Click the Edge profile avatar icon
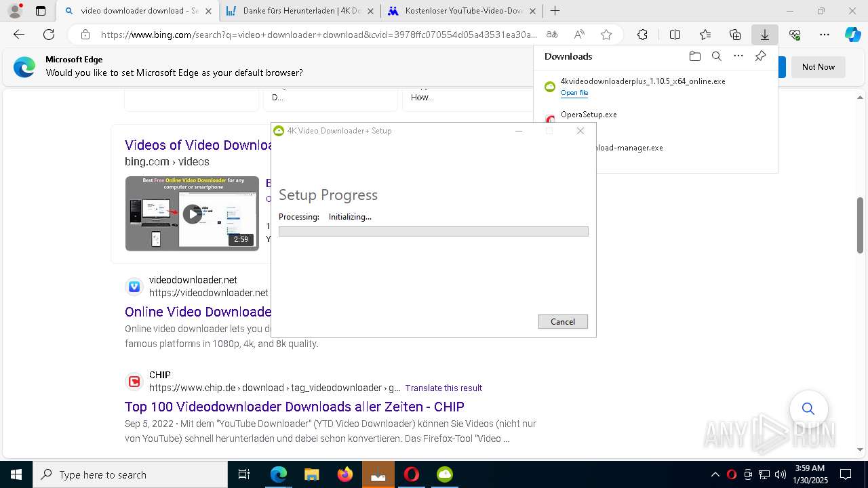The image size is (868, 488). point(15,11)
